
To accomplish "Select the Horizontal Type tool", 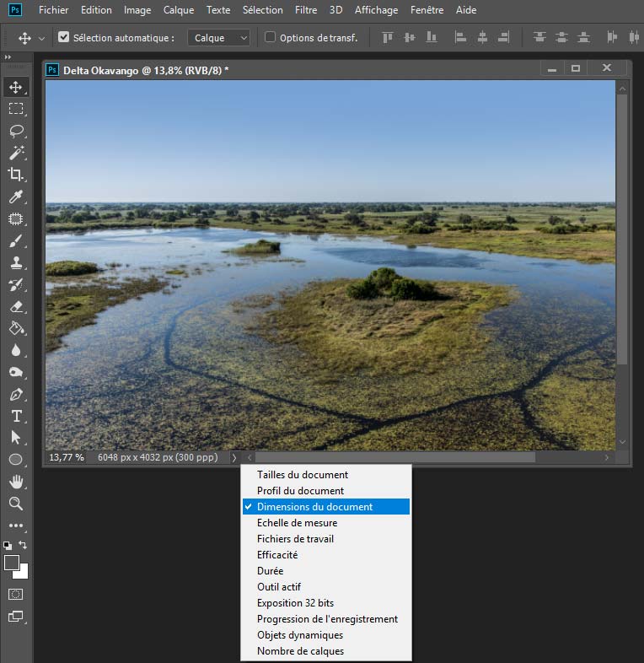I will [x=15, y=416].
